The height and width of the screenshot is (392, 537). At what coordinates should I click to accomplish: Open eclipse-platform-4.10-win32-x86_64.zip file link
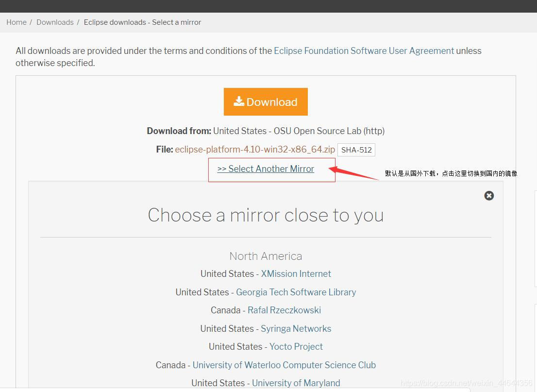pyautogui.click(x=255, y=150)
